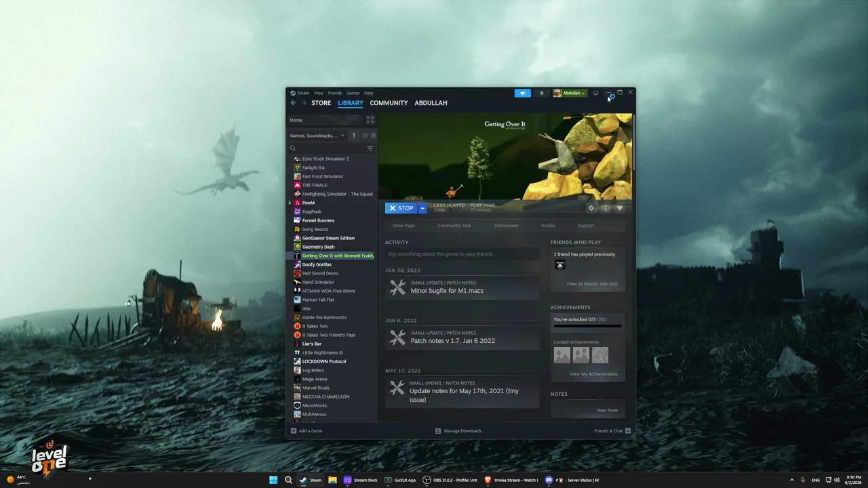Open the Steam announcements megaphone button
Screen dimensions: 868x488
(523, 93)
